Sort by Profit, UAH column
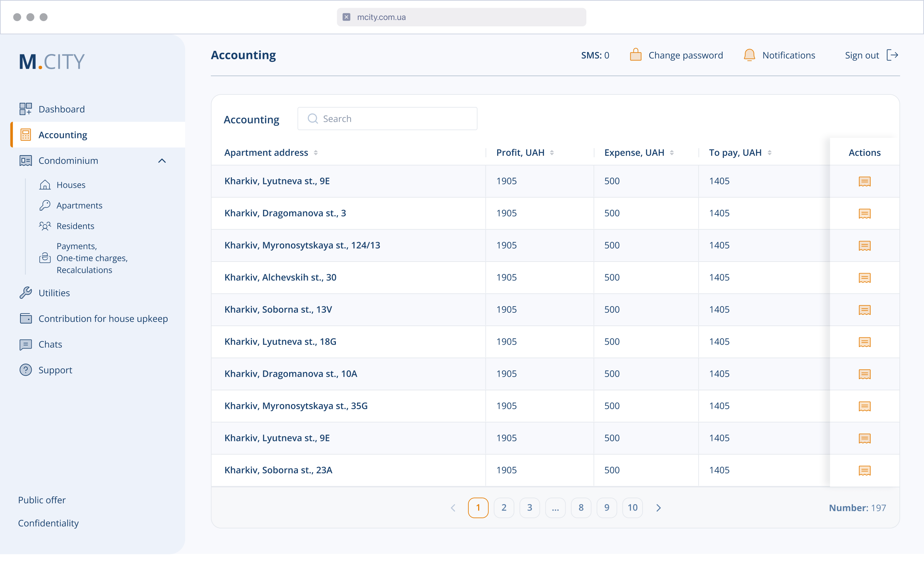Viewport: 924px width, 561px height. coord(552,152)
